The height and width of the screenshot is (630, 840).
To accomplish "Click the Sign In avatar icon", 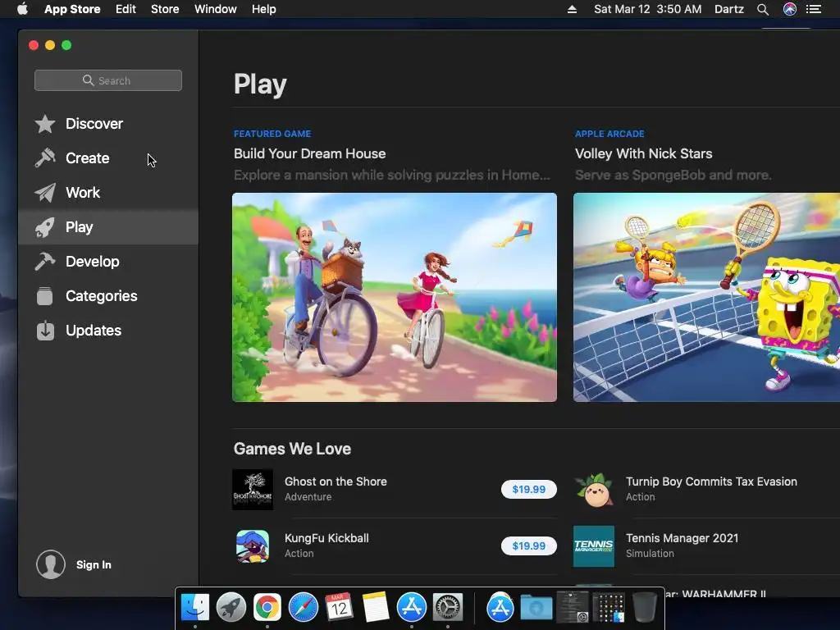I will point(51,564).
